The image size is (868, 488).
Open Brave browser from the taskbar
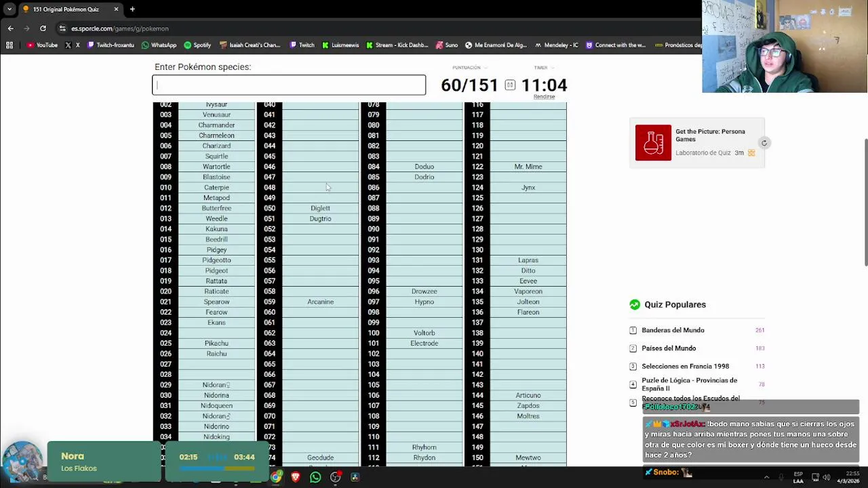[x=296, y=477]
